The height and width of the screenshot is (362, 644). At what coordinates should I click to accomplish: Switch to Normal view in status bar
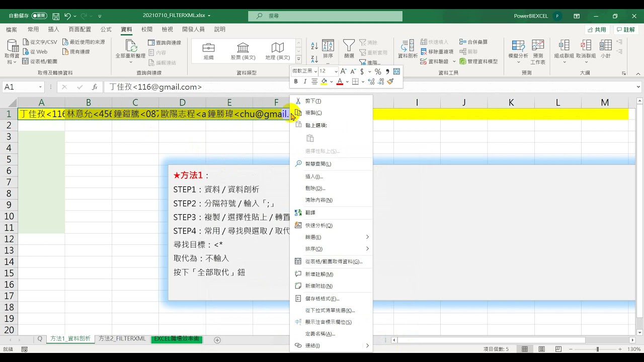[525, 349]
